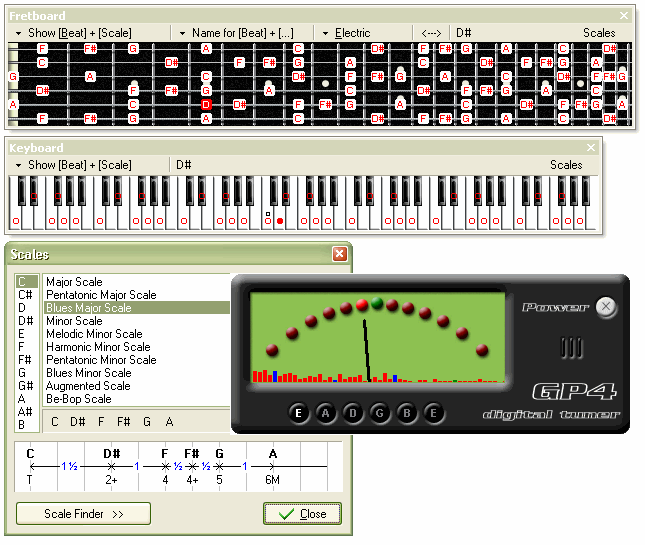Choose Be-Bop Scale

coord(137,399)
